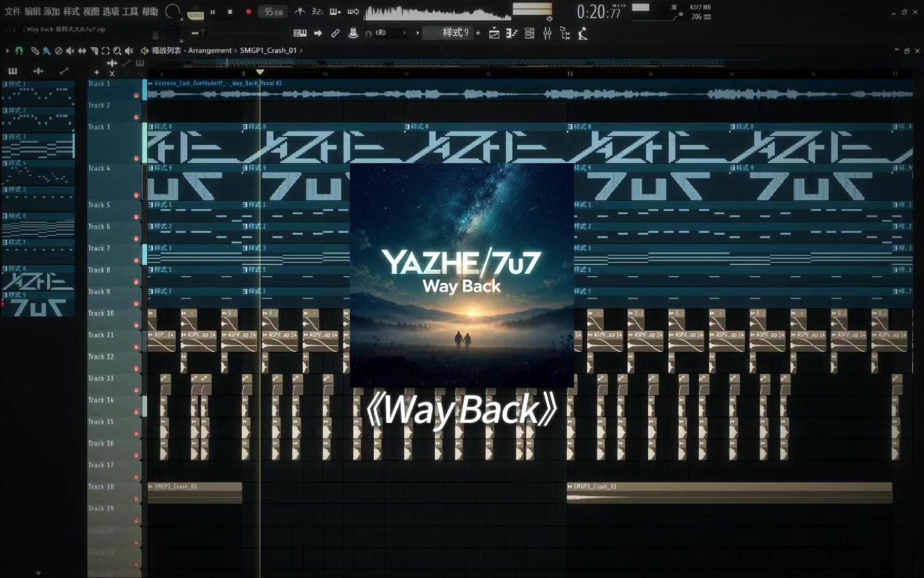The height and width of the screenshot is (578, 924).
Task: Choose the Select tool with dashed frame
Action: tap(105, 51)
